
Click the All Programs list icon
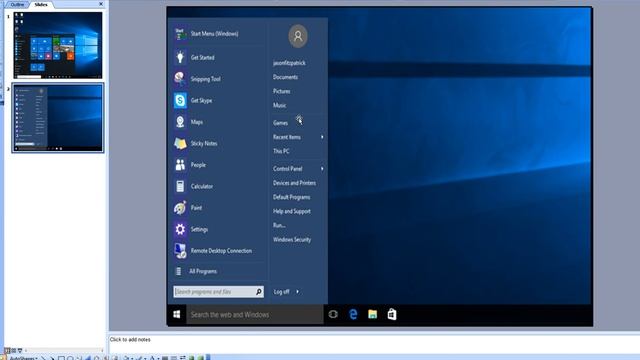tap(178, 271)
